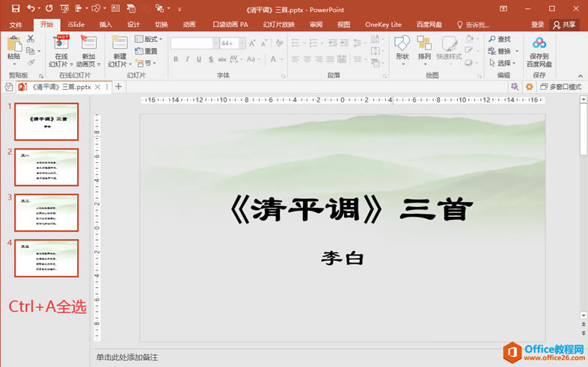Viewport: 588px width, 367px height.
Task: Click the Increase font size icon
Action: (252, 43)
